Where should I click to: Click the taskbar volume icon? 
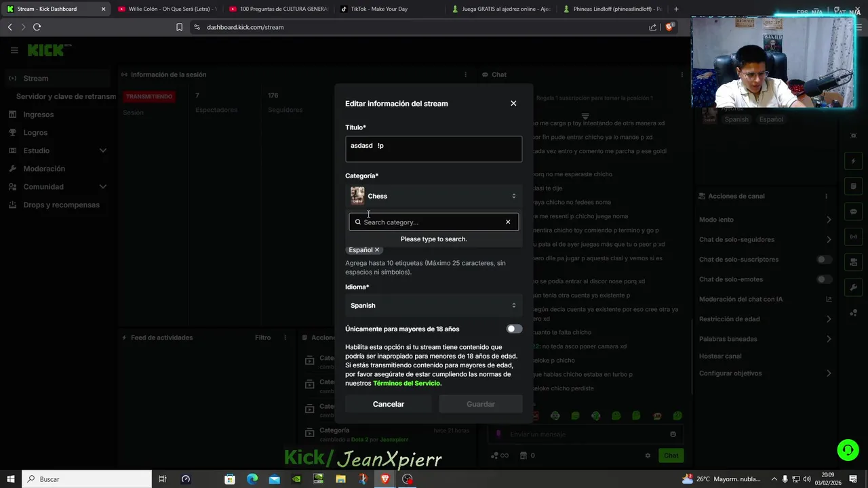(807, 479)
